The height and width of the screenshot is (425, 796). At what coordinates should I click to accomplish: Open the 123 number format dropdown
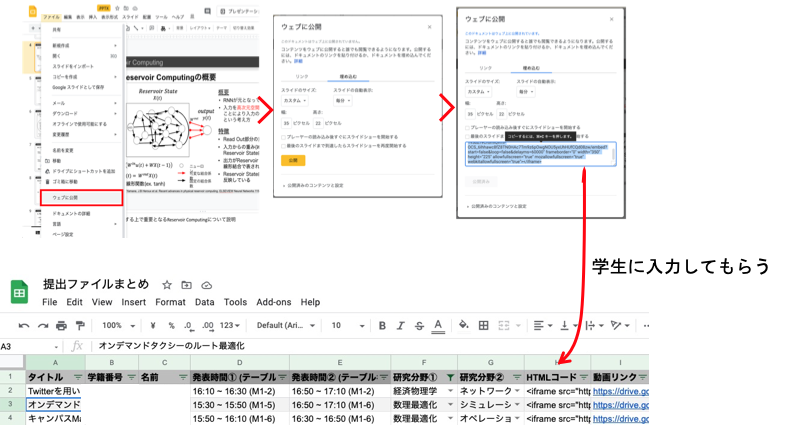pyautogui.click(x=229, y=325)
